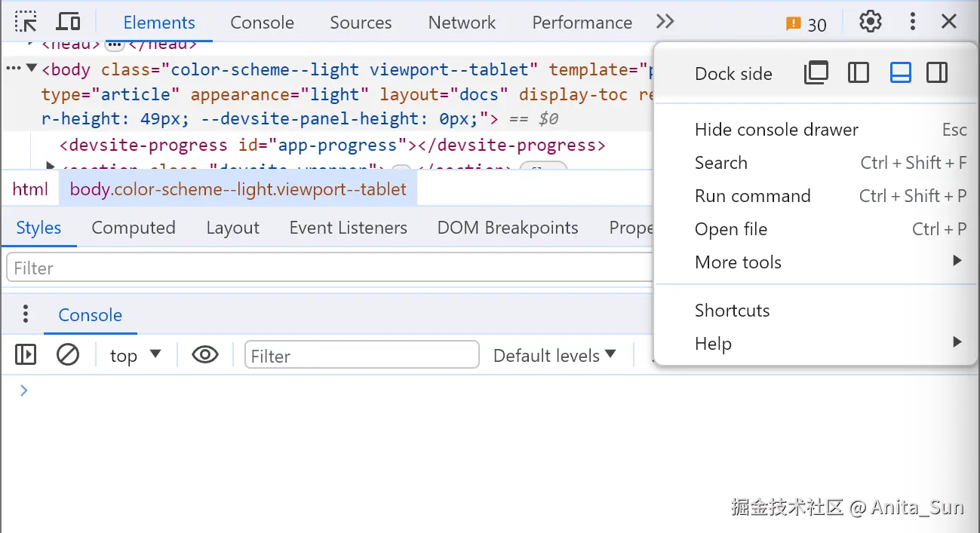
Task: Show more DevTools tabs chevron
Action: (x=665, y=22)
